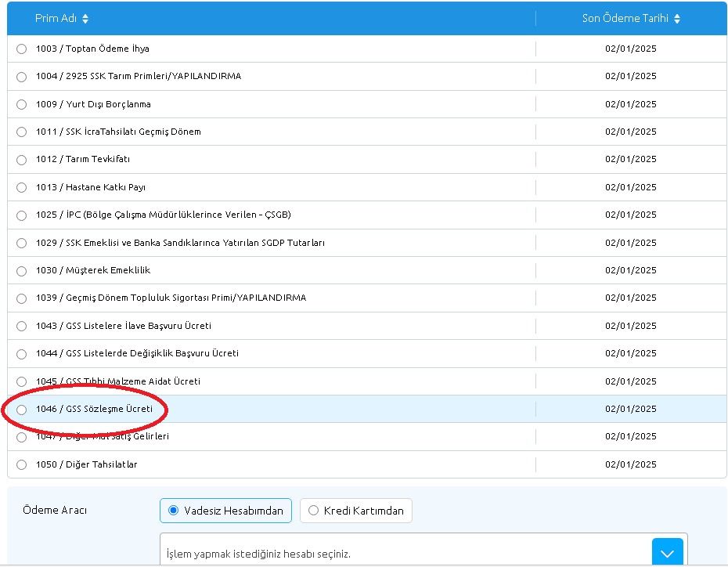Select radio for 1003 Toptan Ödeme İhya
Screen dimensions: 728x567
(22, 49)
